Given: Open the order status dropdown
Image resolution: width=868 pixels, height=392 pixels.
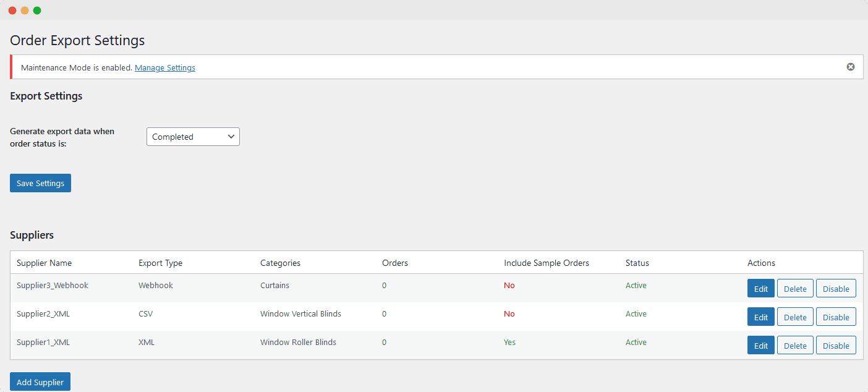Looking at the screenshot, I should click(x=193, y=137).
